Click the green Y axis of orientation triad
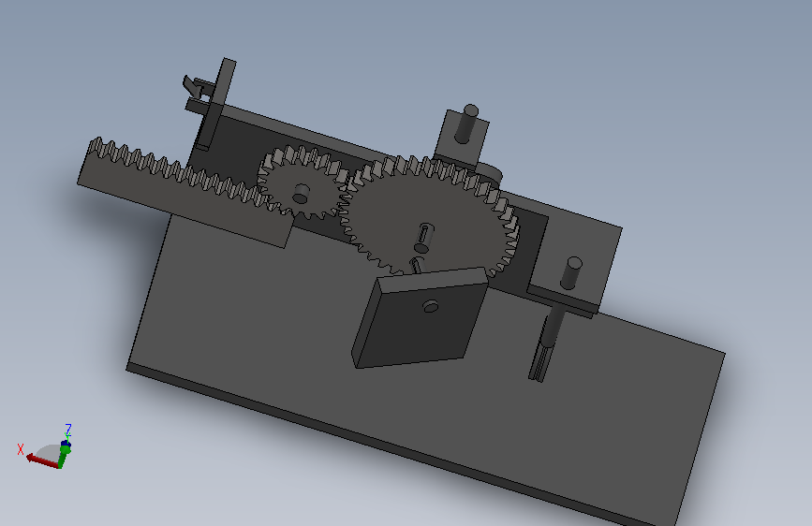 tap(65, 454)
